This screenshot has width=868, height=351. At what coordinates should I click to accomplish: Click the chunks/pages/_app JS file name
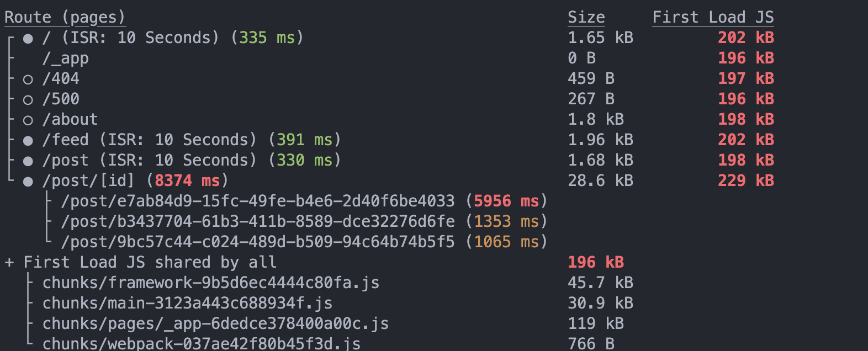pyautogui.click(x=215, y=323)
